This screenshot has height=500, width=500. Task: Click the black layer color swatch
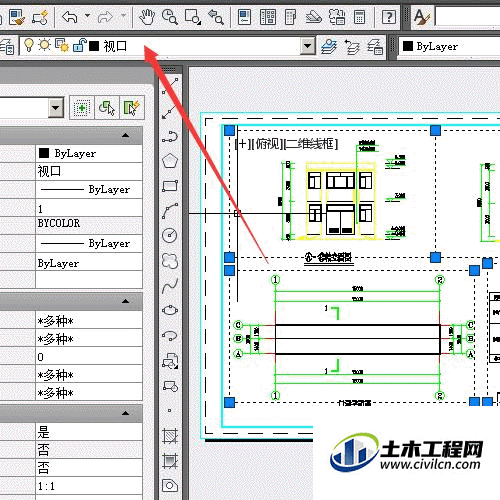pos(94,46)
